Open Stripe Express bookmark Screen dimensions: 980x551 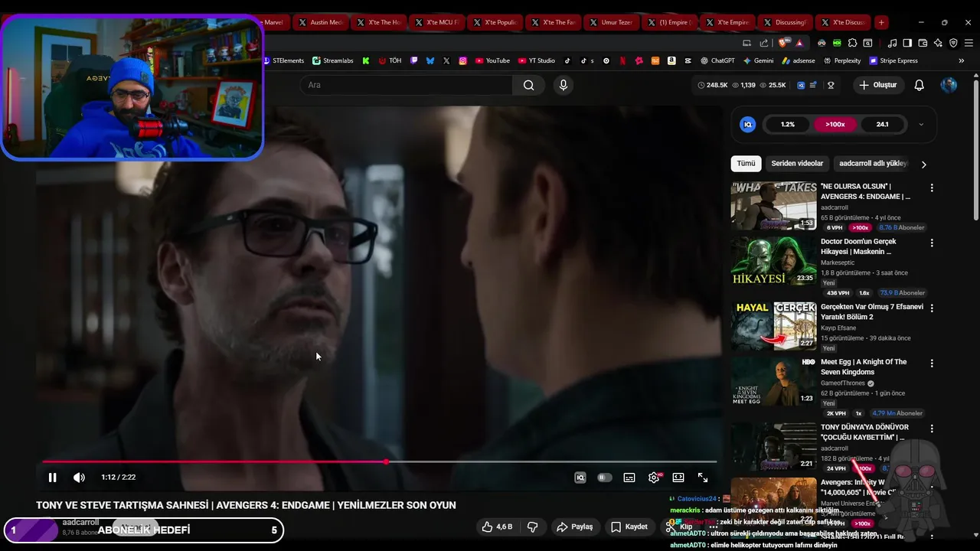[x=893, y=60]
